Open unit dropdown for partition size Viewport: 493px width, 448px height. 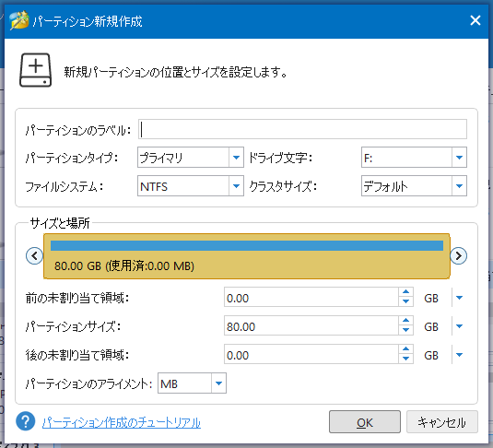click(459, 326)
